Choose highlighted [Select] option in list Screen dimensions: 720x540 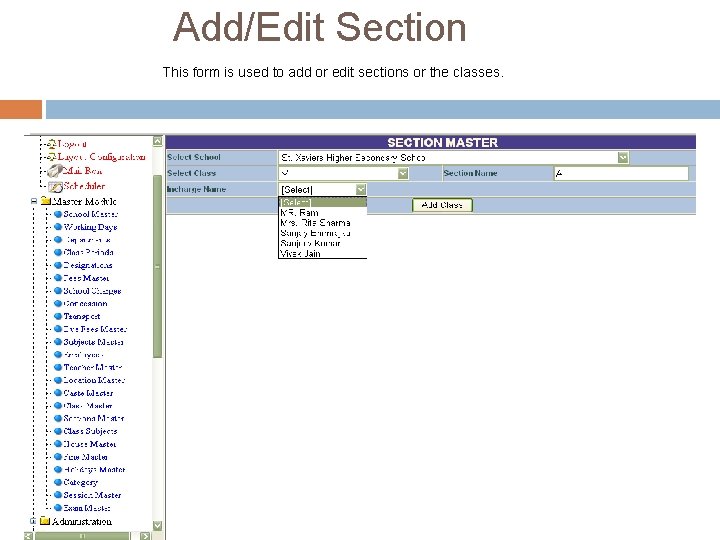[322, 202]
